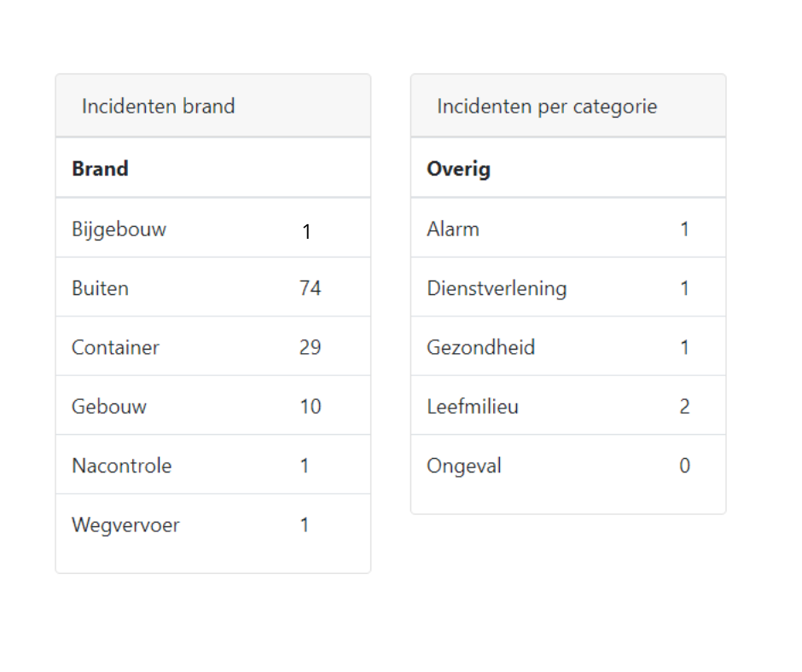
Task: Click the Incidenten per categorie header
Action: pyautogui.click(x=567, y=106)
